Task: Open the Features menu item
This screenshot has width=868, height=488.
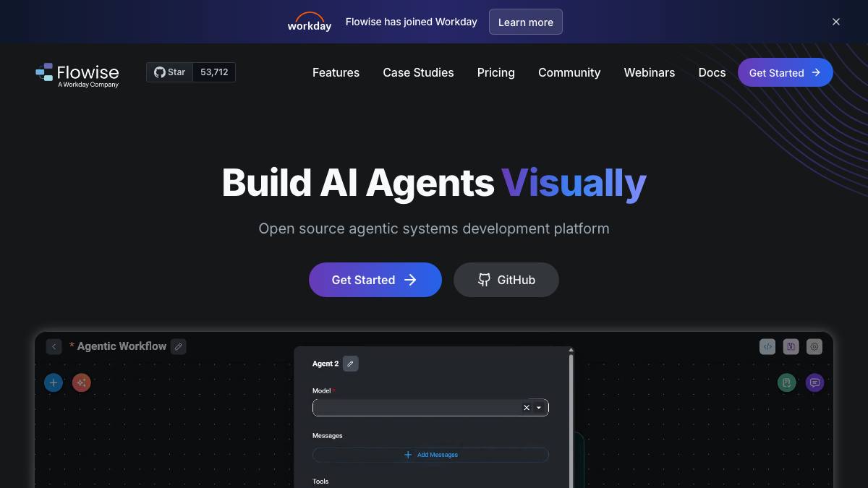Action: 336,72
